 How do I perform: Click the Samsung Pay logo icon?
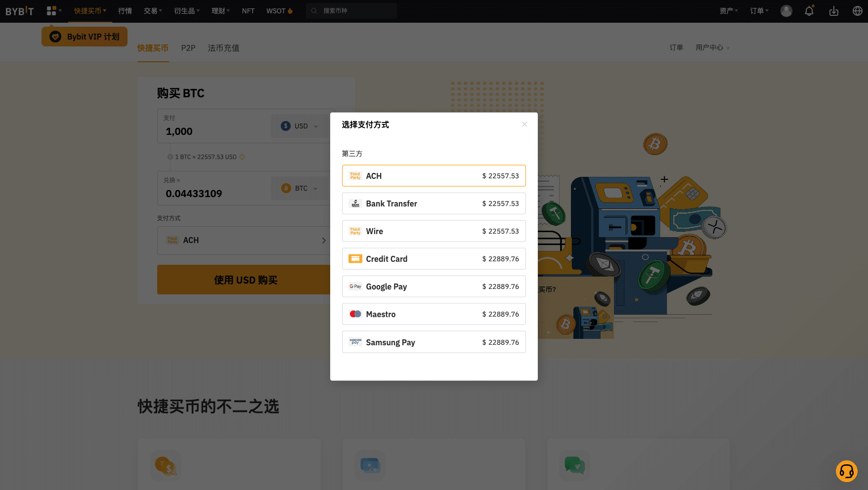click(x=355, y=342)
